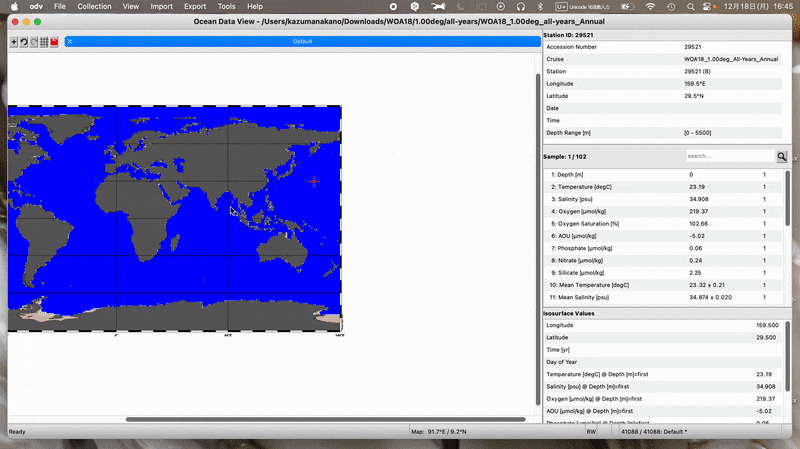Click the red cross station marker on map
Viewport: 800px width, 449px height.
tap(314, 181)
